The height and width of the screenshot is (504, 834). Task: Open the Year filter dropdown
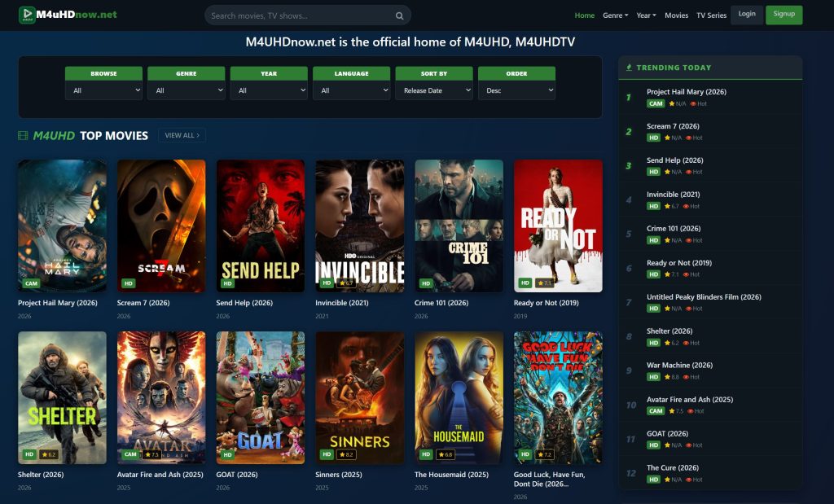pos(269,90)
